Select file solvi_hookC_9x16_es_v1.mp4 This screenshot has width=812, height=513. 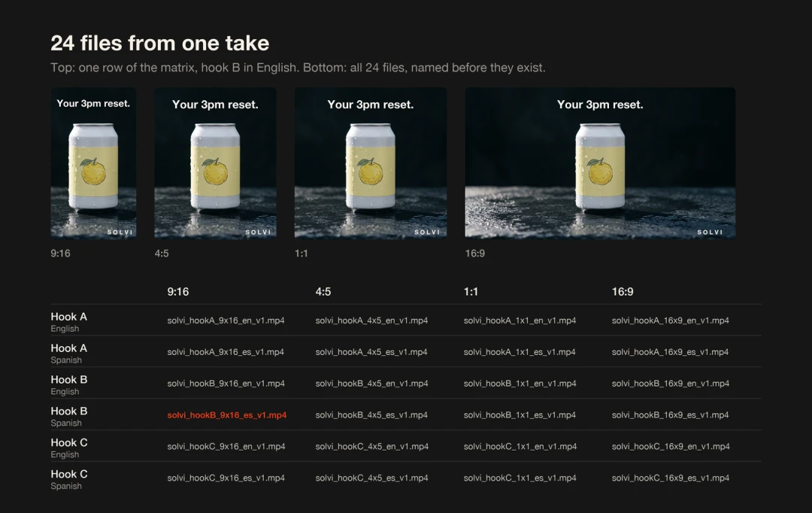(226, 478)
